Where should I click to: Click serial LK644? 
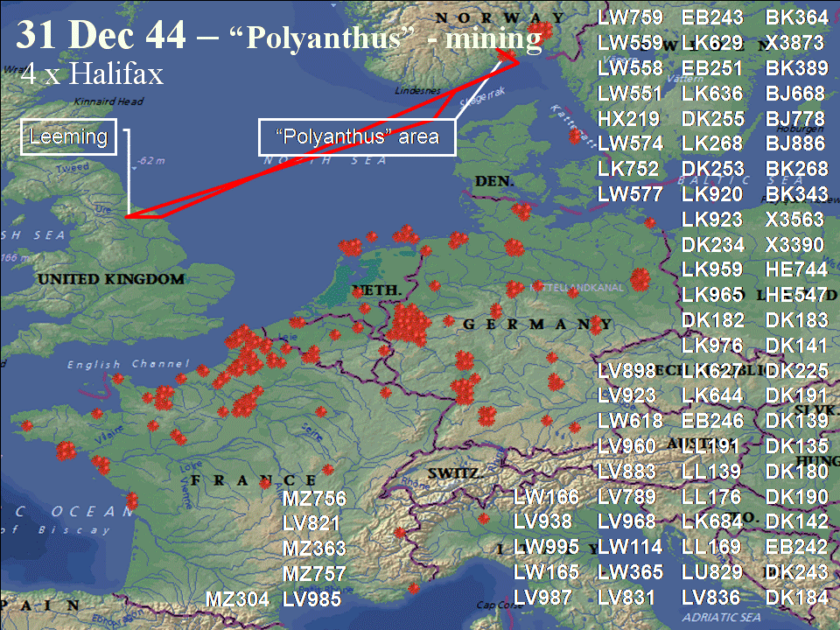point(712,395)
